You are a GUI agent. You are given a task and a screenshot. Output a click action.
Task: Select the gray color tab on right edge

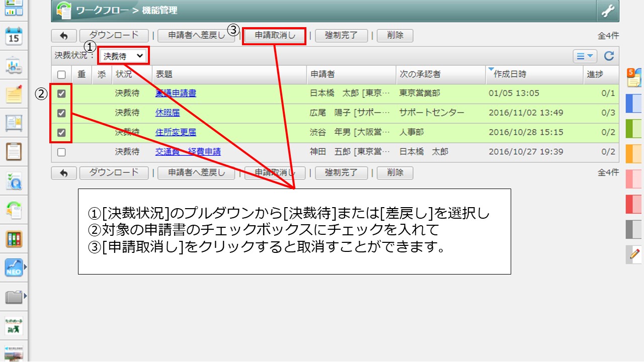point(634,229)
